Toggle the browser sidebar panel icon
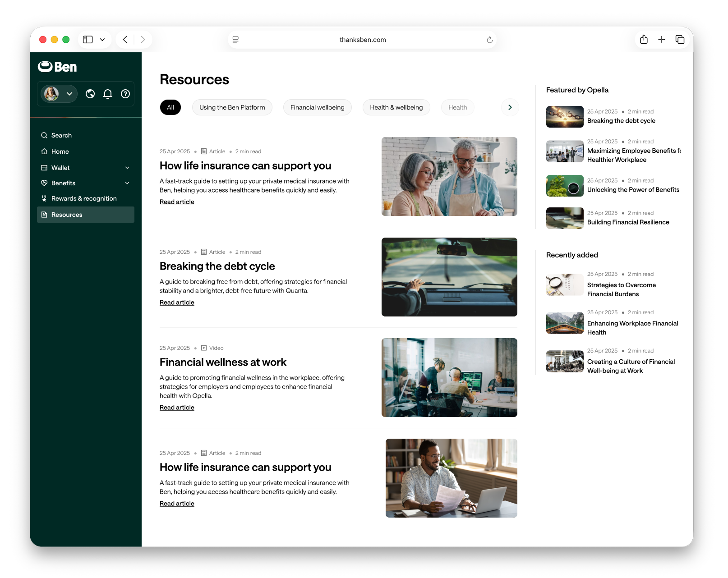 [88, 40]
